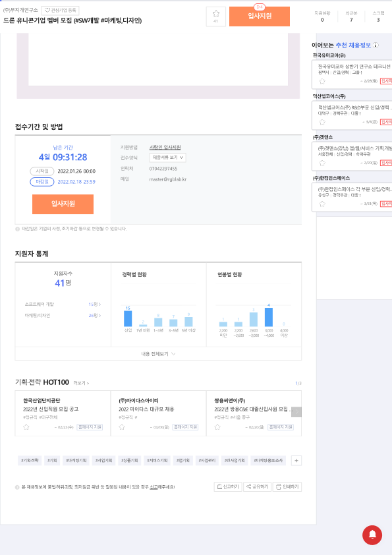This screenshot has height=555, width=392.
Task: Click the contact number 07042297455
Action: [x=163, y=169]
